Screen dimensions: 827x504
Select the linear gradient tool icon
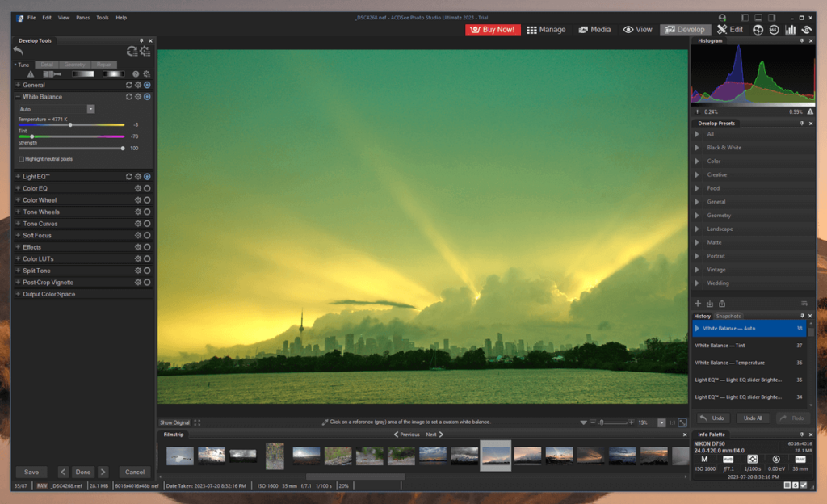pyautogui.click(x=83, y=74)
